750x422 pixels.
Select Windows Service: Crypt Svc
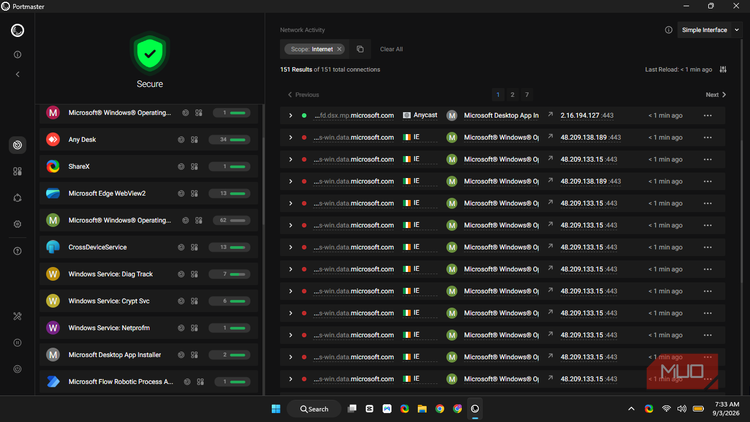pos(149,301)
